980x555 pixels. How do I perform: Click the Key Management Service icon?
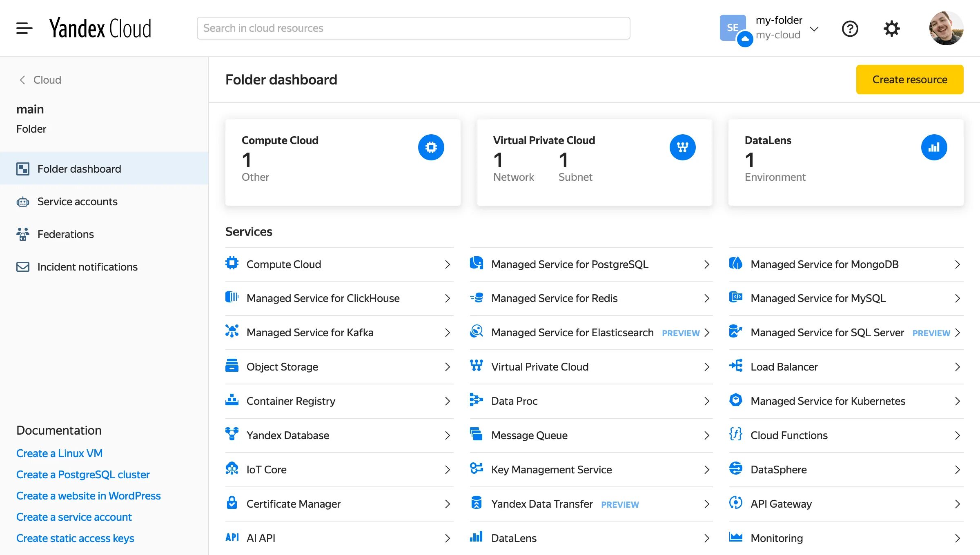click(x=477, y=468)
